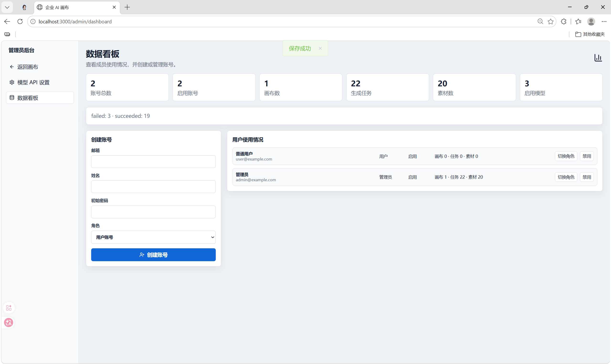Disable the 管理员 account

pos(586,177)
